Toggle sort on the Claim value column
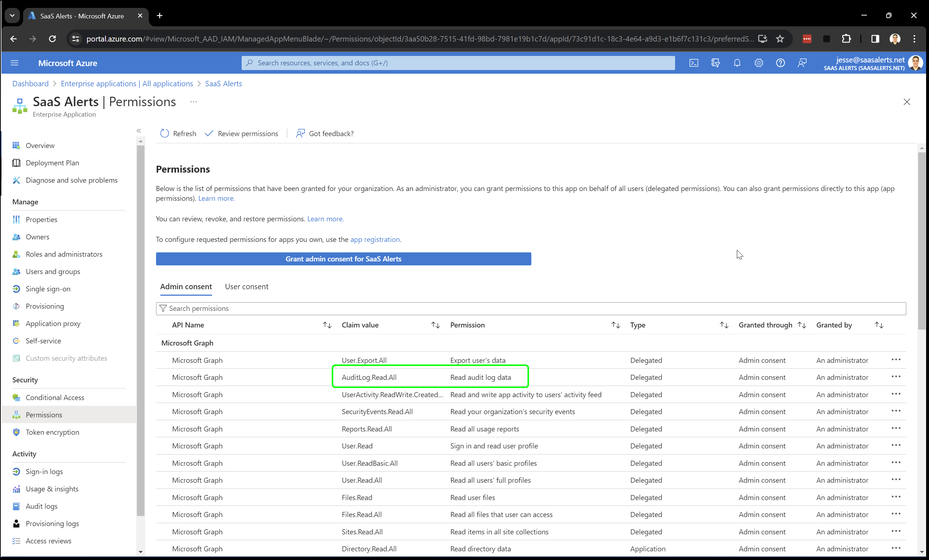 tap(435, 325)
